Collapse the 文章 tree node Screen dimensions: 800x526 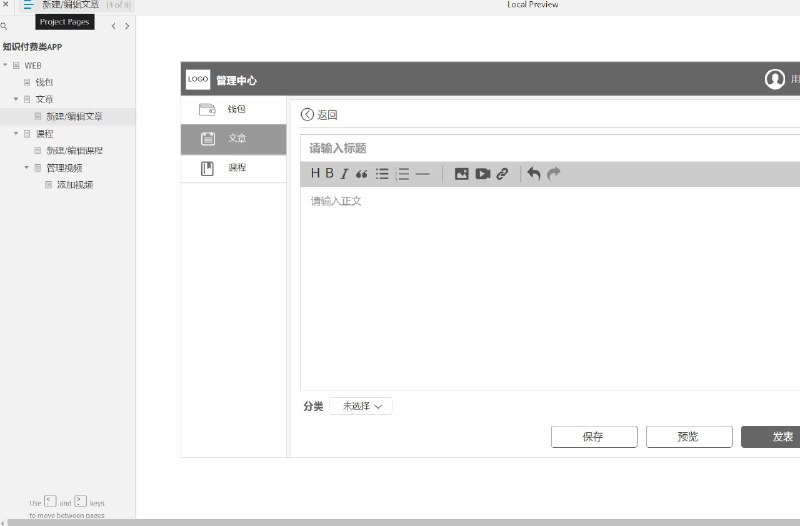(x=16, y=98)
